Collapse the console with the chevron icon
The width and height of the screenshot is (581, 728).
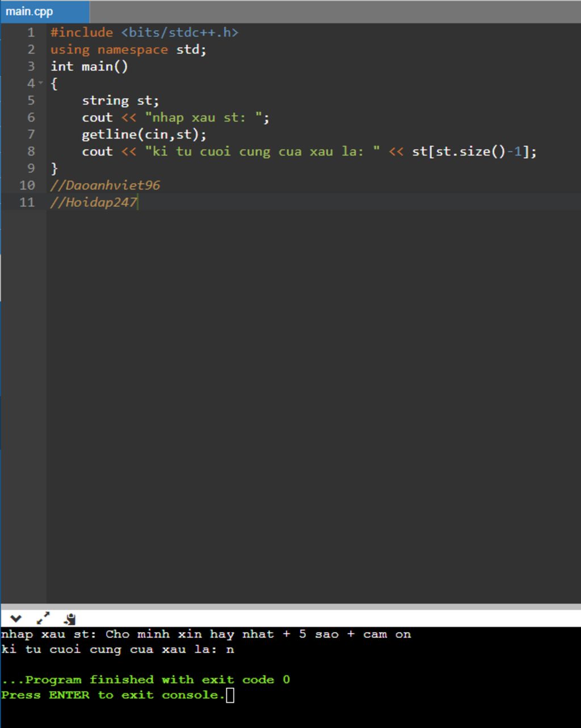pos(16,619)
